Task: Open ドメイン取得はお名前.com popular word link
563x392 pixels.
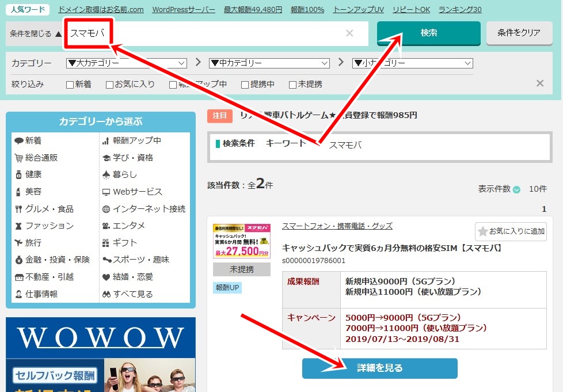Action: coord(101,10)
